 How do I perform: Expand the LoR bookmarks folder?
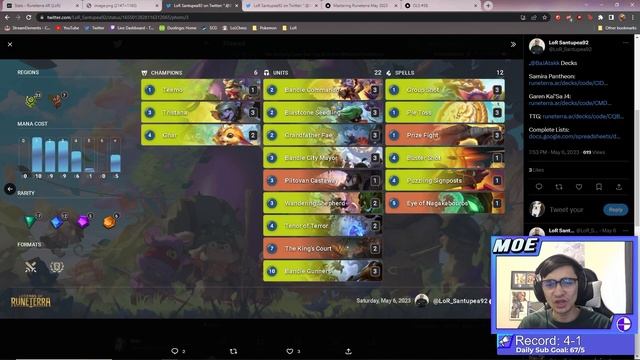(x=290, y=28)
